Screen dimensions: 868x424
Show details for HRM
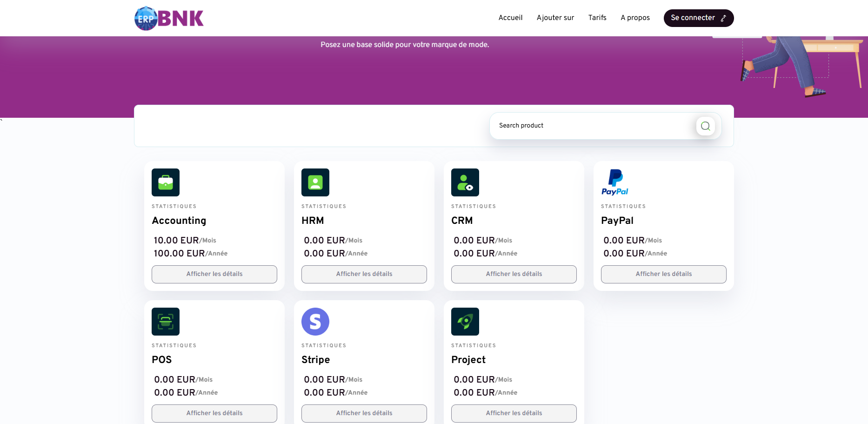pyautogui.click(x=364, y=274)
